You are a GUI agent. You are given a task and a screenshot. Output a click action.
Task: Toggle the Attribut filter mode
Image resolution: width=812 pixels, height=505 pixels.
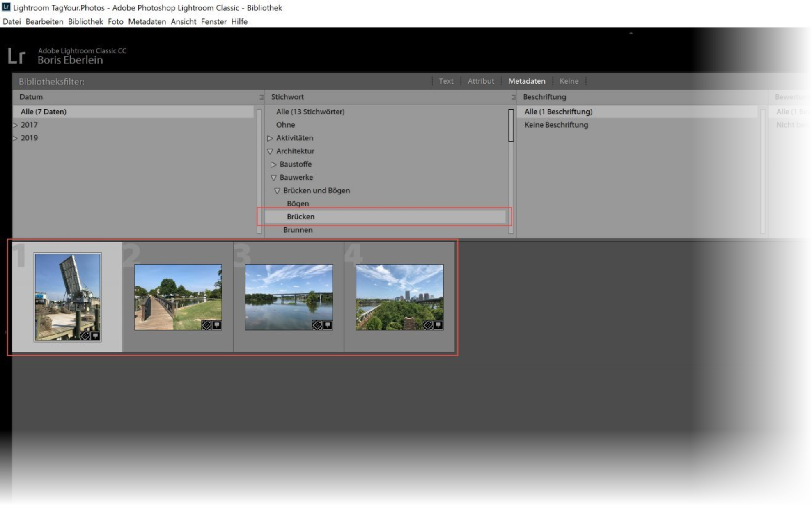pos(480,81)
